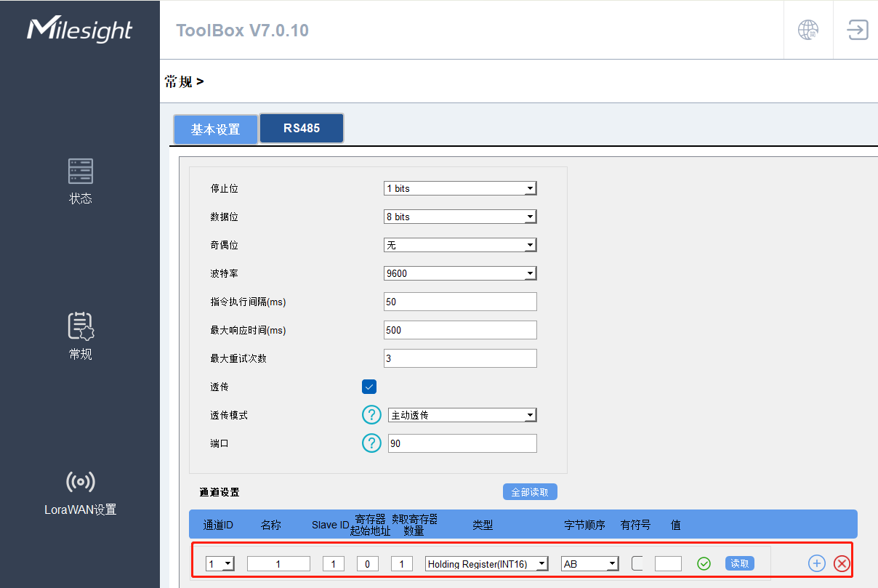This screenshot has width=878, height=588.
Task: Disable the 透传 checkbox
Action: pyautogui.click(x=369, y=387)
